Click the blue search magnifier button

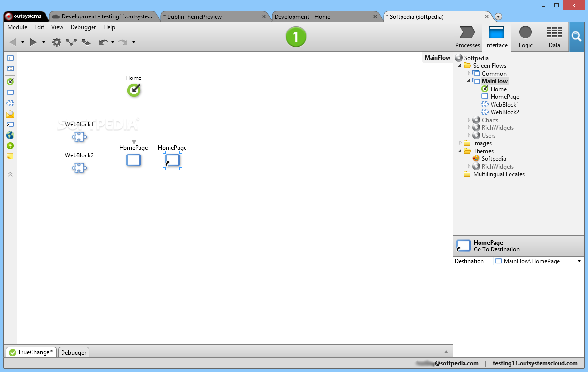[576, 37]
